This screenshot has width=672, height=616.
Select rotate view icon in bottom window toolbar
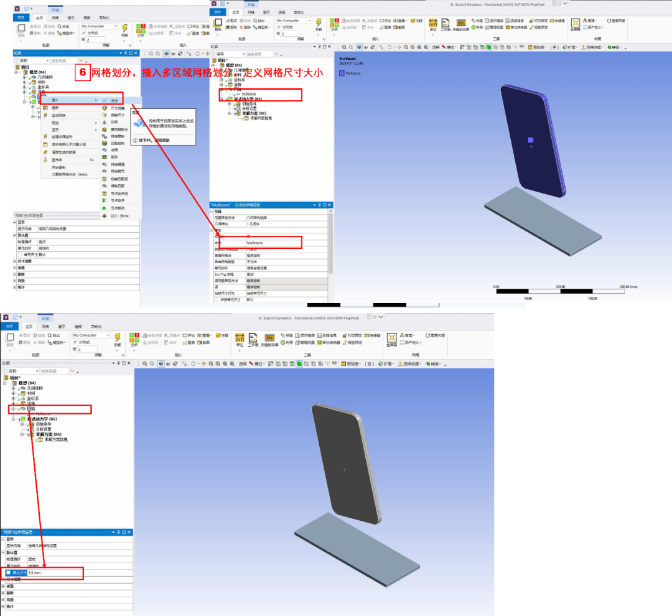[x=194, y=363]
